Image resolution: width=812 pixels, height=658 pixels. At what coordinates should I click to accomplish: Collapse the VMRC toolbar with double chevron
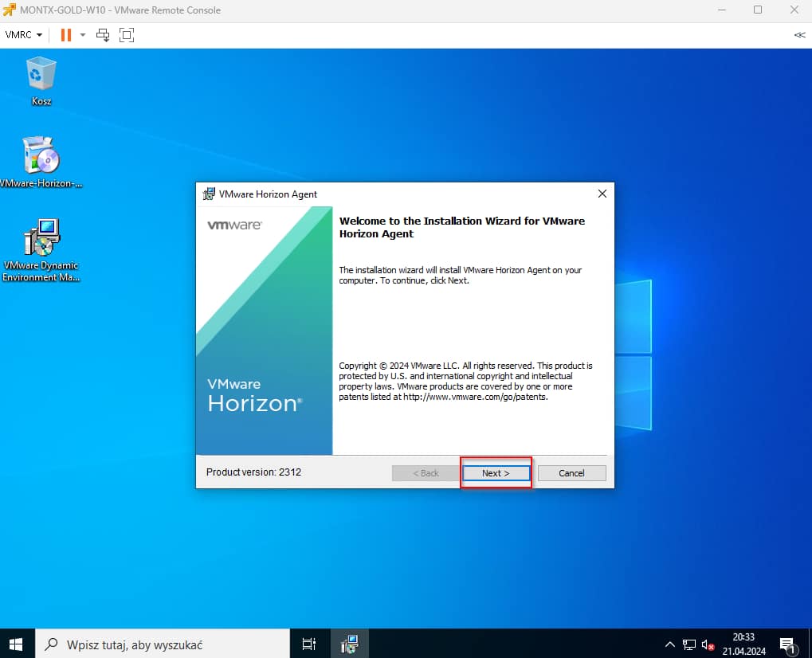click(x=799, y=35)
